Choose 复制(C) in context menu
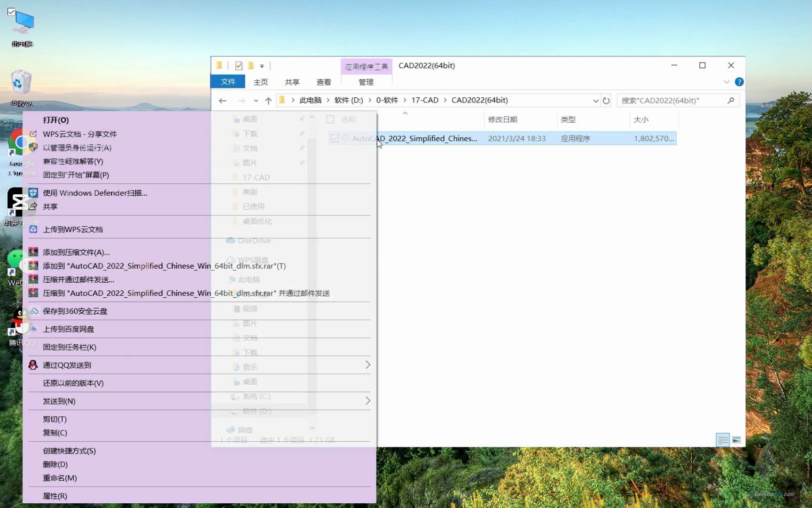The width and height of the screenshot is (812, 508). coord(55,433)
